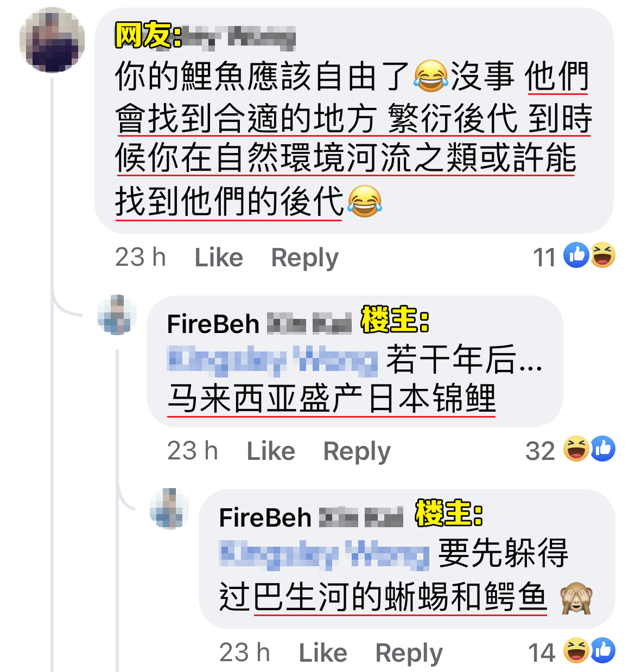635x672 pixels.
Task: View the 32 reactions count
Action: pyautogui.click(x=540, y=451)
